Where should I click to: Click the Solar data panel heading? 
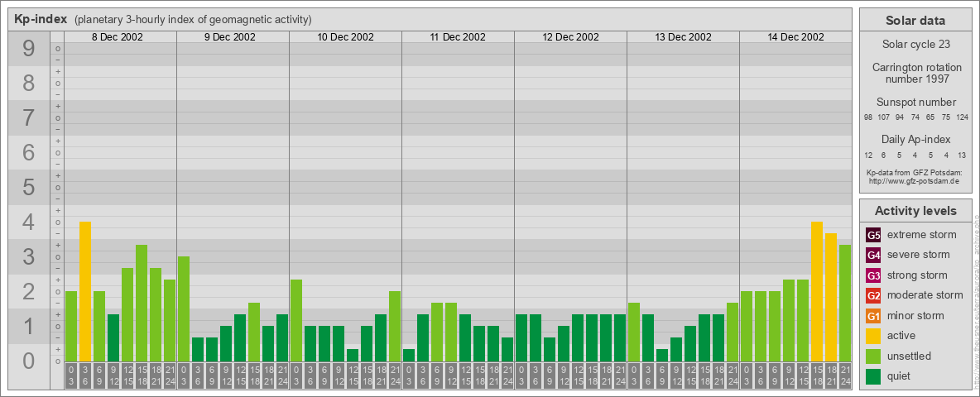[915, 21]
